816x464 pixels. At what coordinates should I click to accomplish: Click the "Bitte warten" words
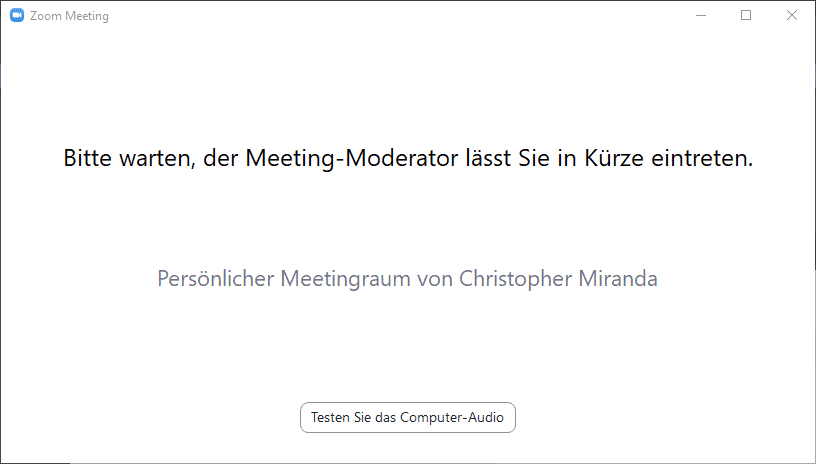pyautogui.click(x=130, y=158)
